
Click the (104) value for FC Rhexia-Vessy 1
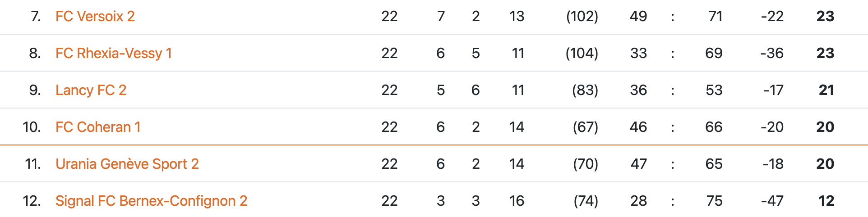point(582,54)
